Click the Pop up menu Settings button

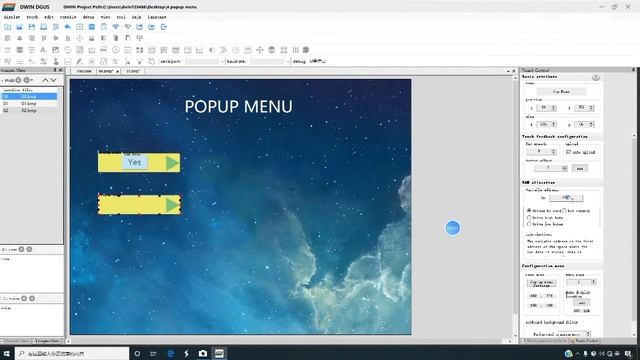[542, 284]
